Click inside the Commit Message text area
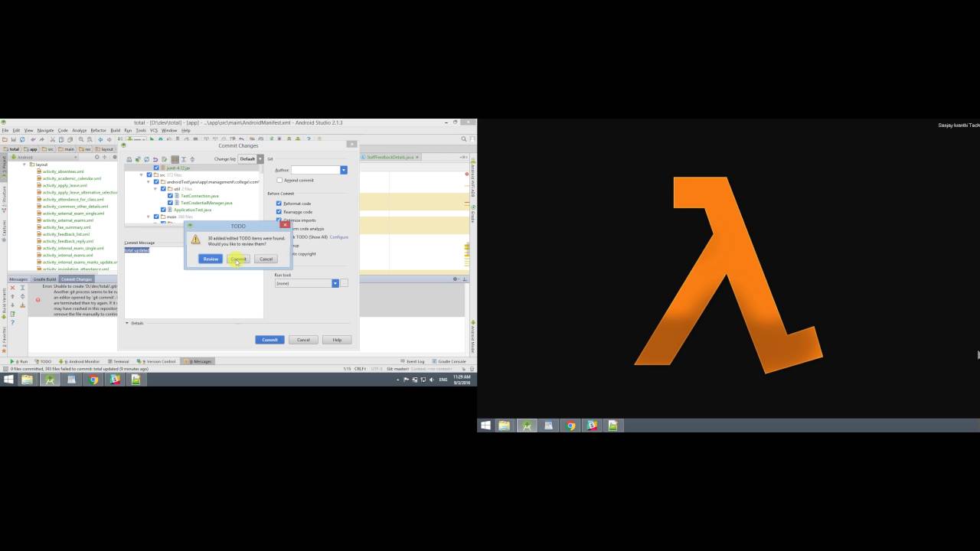 [194, 282]
